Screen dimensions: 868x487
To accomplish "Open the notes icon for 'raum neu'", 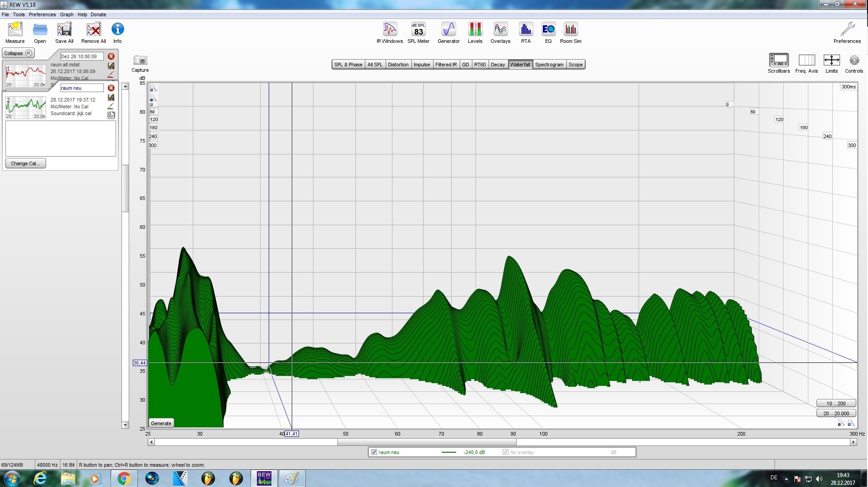I will (x=111, y=115).
